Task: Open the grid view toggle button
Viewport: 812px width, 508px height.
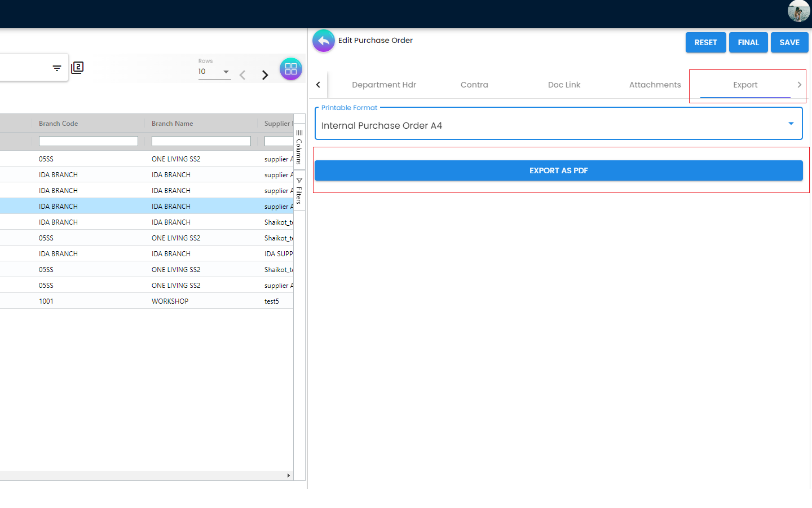Action: coord(291,69)
